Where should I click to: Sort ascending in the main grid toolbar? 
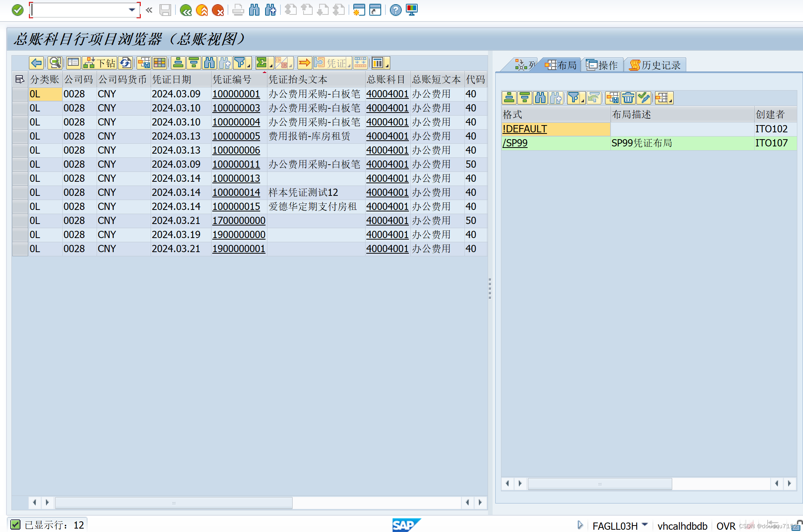click(x=178, y=63)
